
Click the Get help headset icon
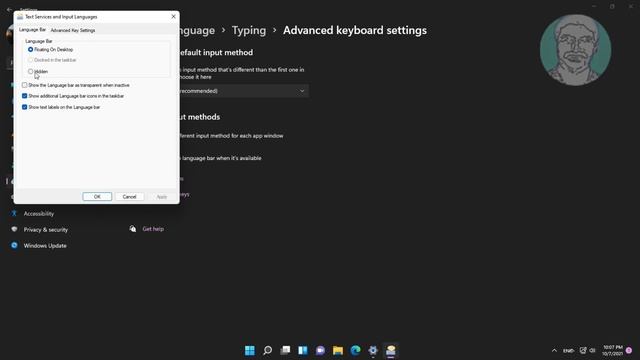(133, 229)
